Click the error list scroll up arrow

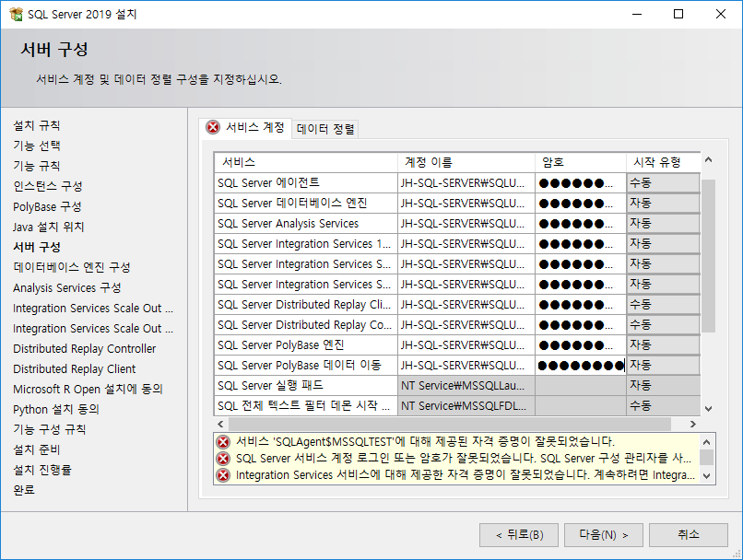(706, 442)
